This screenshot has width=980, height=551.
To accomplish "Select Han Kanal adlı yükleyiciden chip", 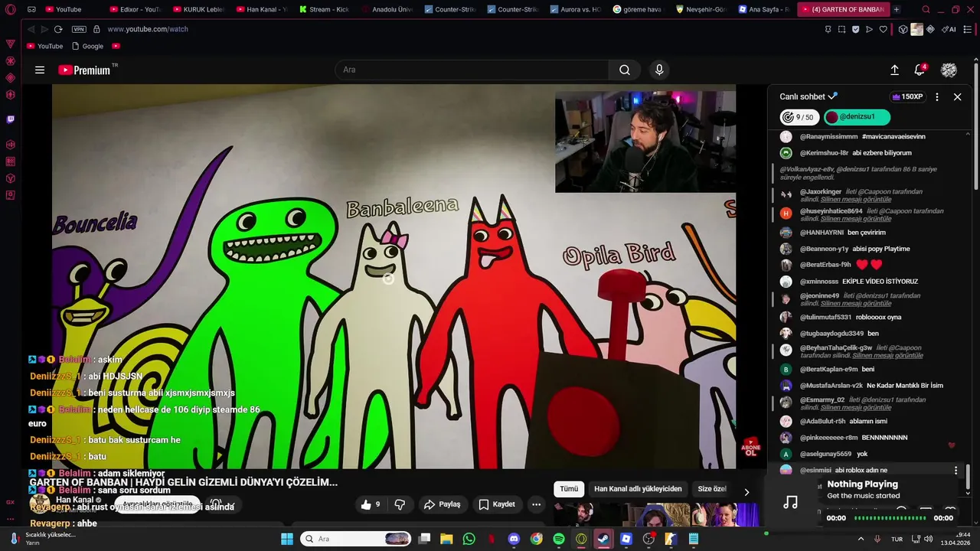I will tap(638, 489).
